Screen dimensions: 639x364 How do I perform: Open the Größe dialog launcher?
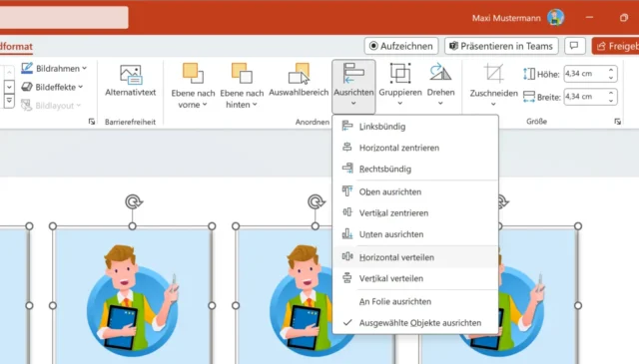tap(618, 122)
